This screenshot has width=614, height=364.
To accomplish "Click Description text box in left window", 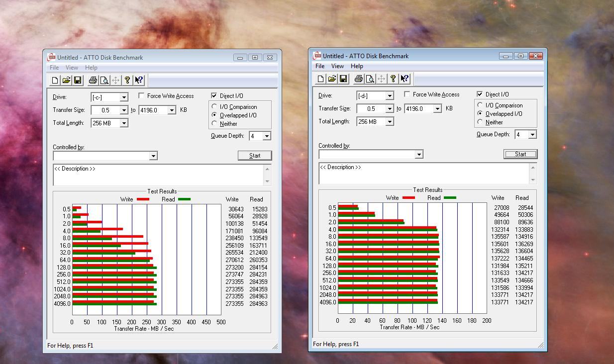I will coord(158,175).
